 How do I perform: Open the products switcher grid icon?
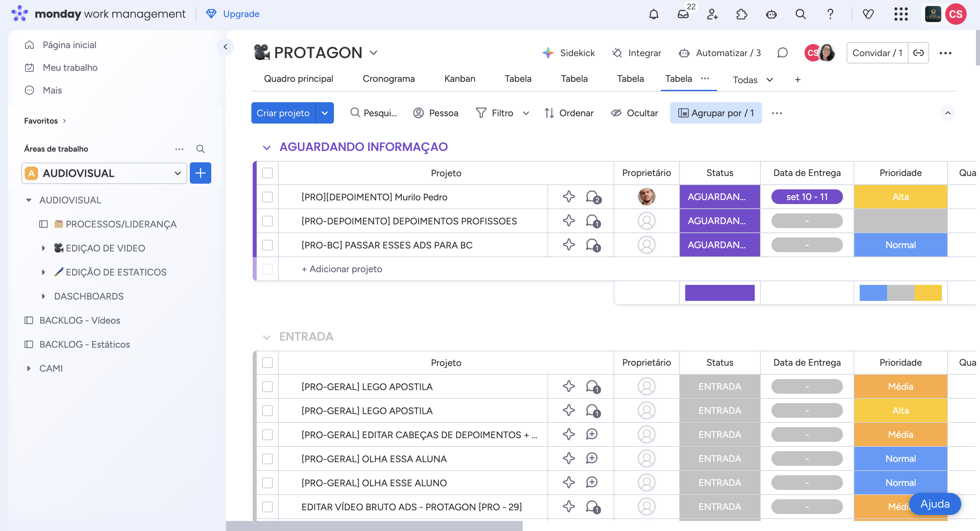tap(900, 14)
